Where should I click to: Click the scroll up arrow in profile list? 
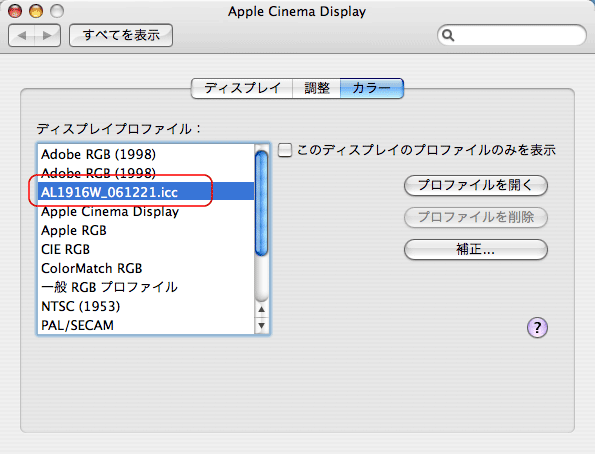[x=261, y=309]
